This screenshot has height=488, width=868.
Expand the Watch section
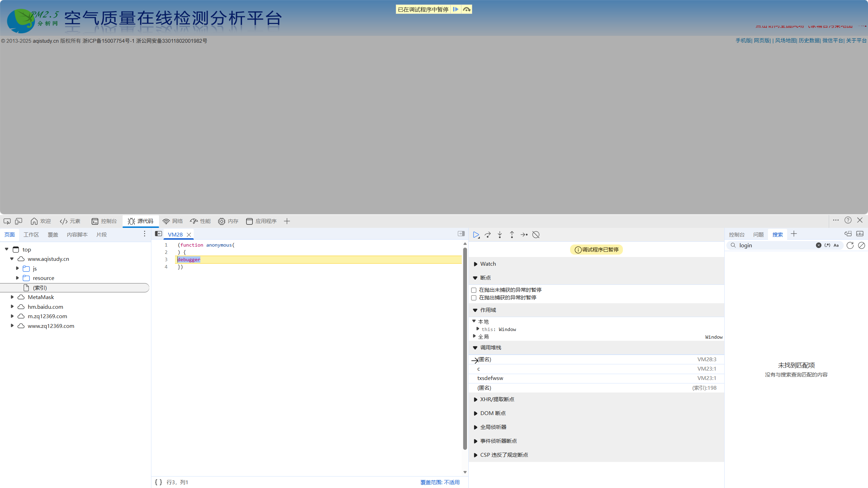point(476,264)
